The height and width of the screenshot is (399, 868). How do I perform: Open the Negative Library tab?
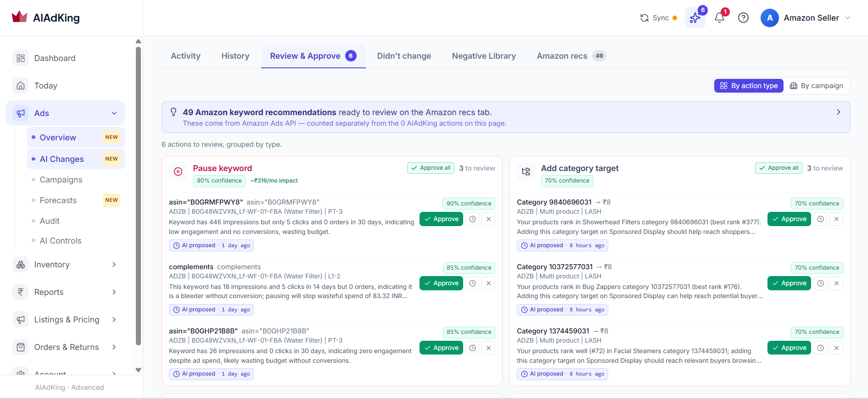point(484,56)
